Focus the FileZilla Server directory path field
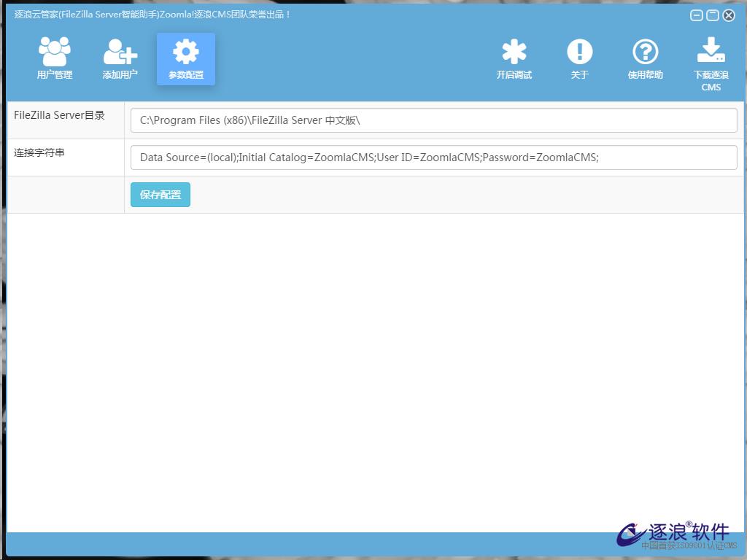747x560 pixels. pos(433,120)
